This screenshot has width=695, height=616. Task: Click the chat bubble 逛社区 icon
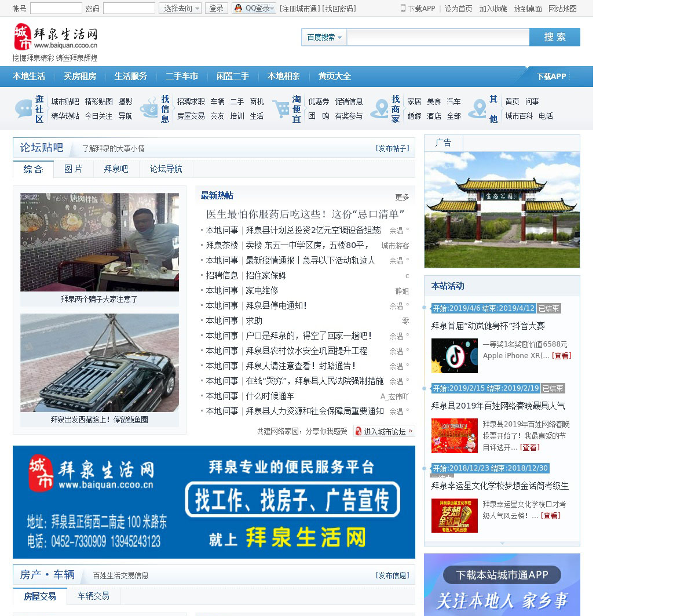24,108
